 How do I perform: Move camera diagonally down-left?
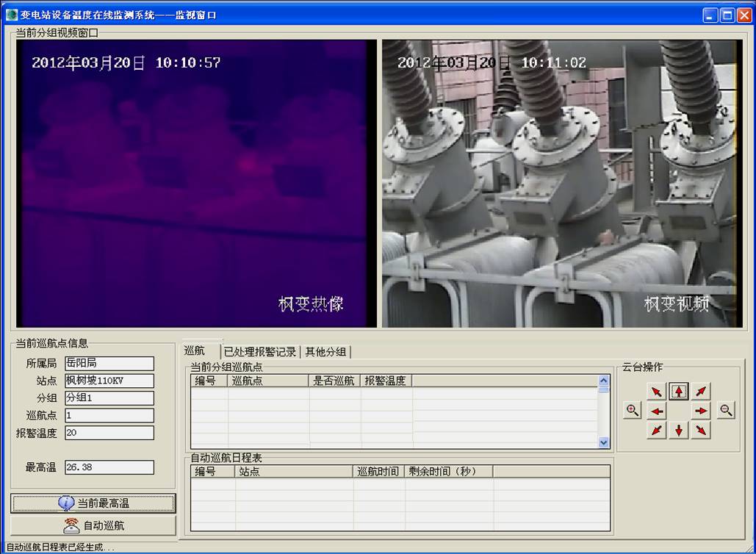click(x=657, y=431)
